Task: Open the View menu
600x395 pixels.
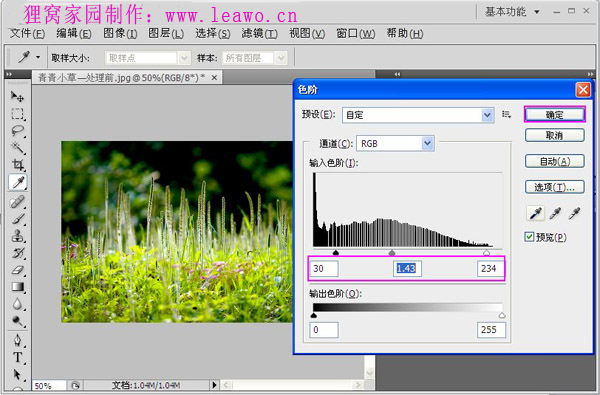Action: (x=307, y=34)
